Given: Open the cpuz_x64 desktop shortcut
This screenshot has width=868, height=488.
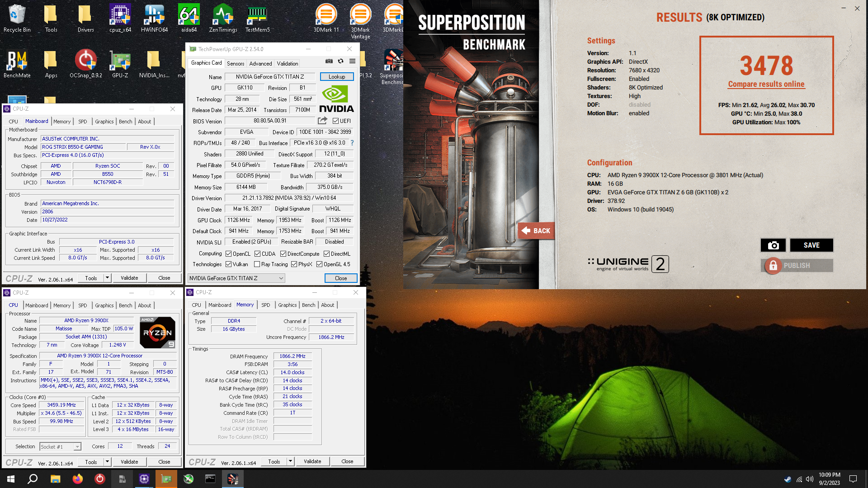Looking at the screenshot, I should [120, 18].
